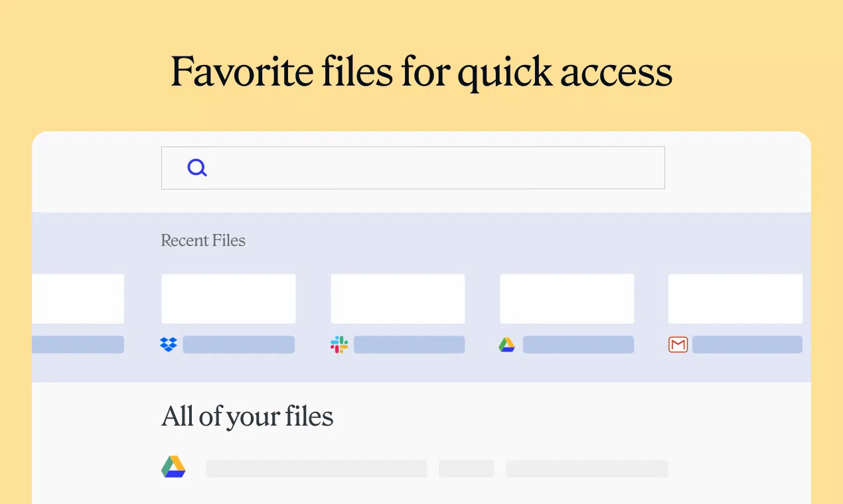This screenshot has width=843, height=504.
Task: Click the rightmost column placeholder in file row
Action: (587, 469)
